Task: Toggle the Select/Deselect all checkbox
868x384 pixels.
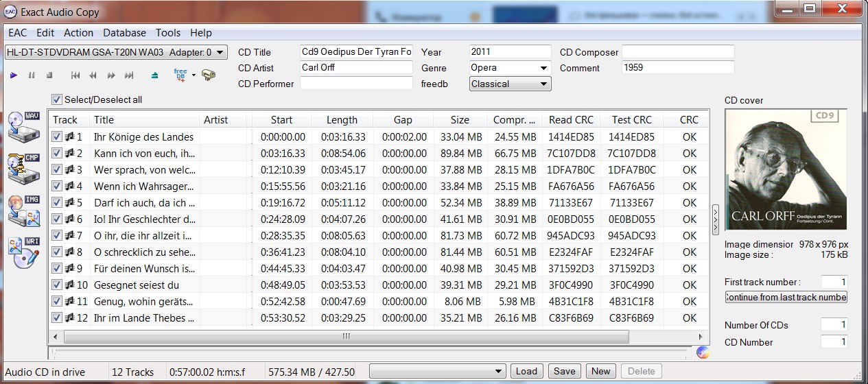Action: (57, 99)
